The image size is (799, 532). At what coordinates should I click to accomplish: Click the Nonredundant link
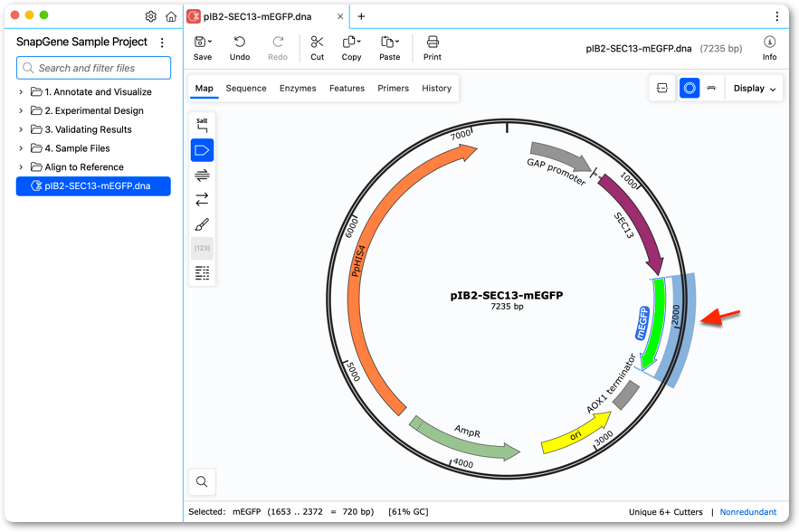pyautogui.click(x=748, y=511)
